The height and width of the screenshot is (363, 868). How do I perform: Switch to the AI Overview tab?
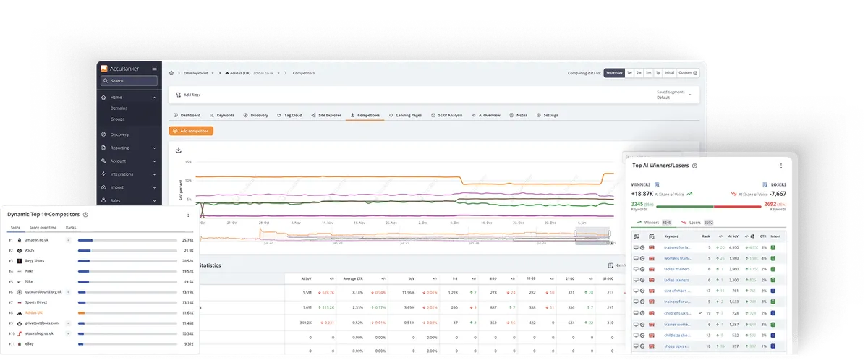click(x=486, y=115)
